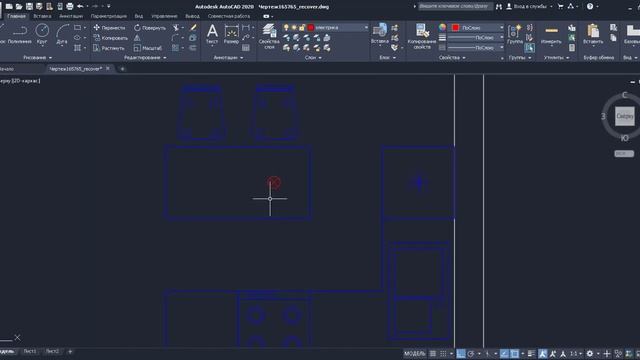This screenshot has width=640, height=360.
Task: Click Sign in (Вход в службы) button
Action: (529, 7)
